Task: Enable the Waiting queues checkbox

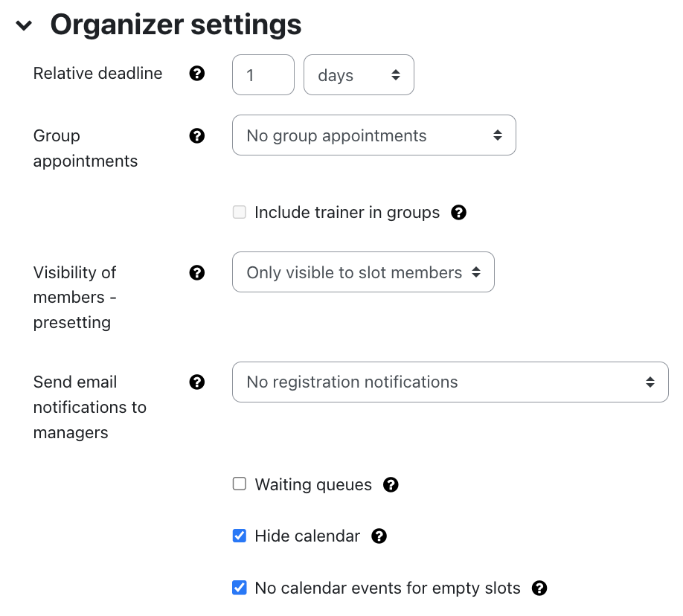Action: tap(239, 484)
